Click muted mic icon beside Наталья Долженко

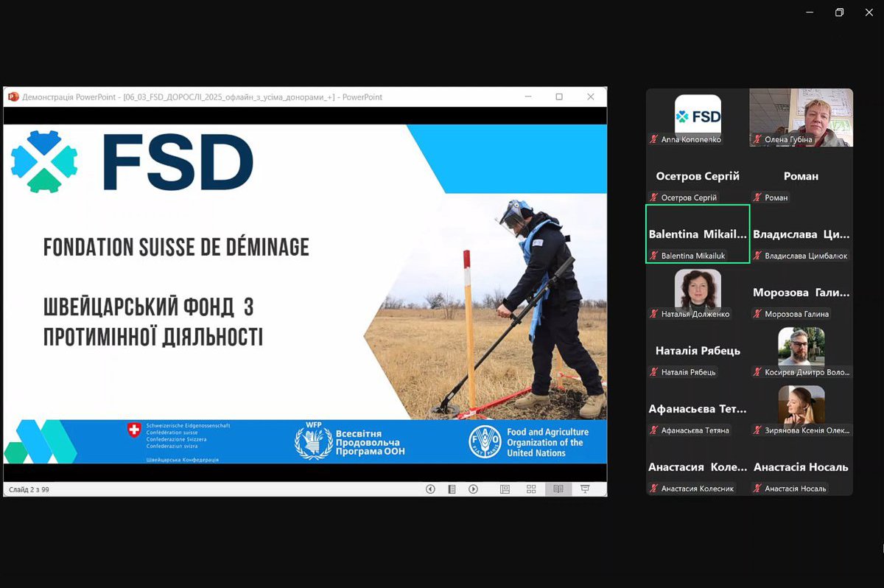[x=653, y=314]
